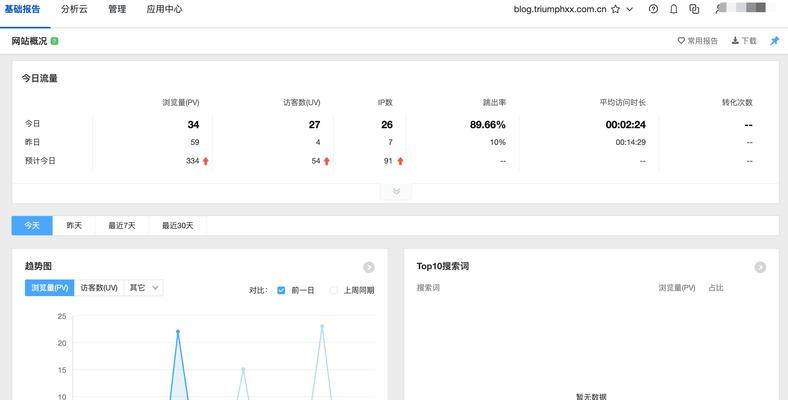Add to 常用报告 favorites
Viewport: 788px width, 400px height.
tap(698, 41)
